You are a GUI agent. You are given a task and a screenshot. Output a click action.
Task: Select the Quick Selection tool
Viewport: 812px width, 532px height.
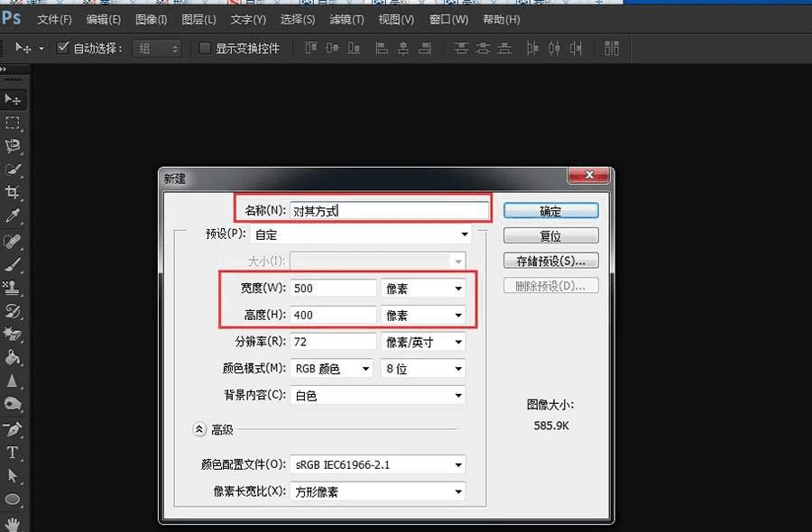(x=13, y=170)
